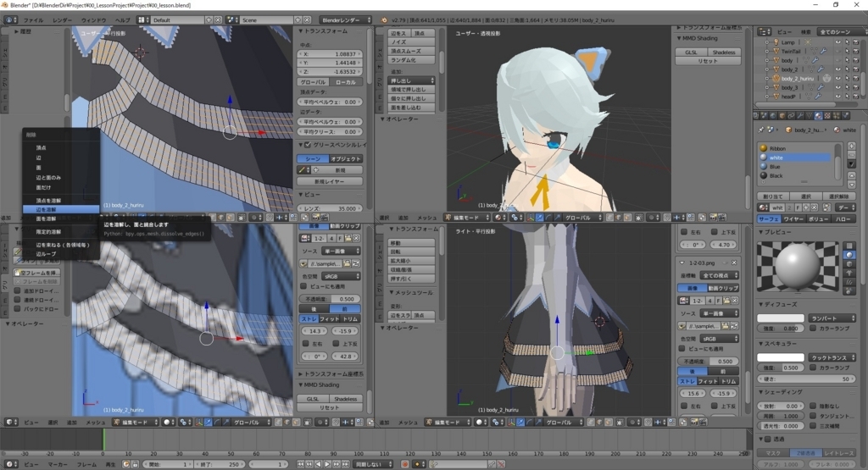Screen dimensions: 868x470
Task: Toggle headP visibility eye icon
Action: coord(837,97)
